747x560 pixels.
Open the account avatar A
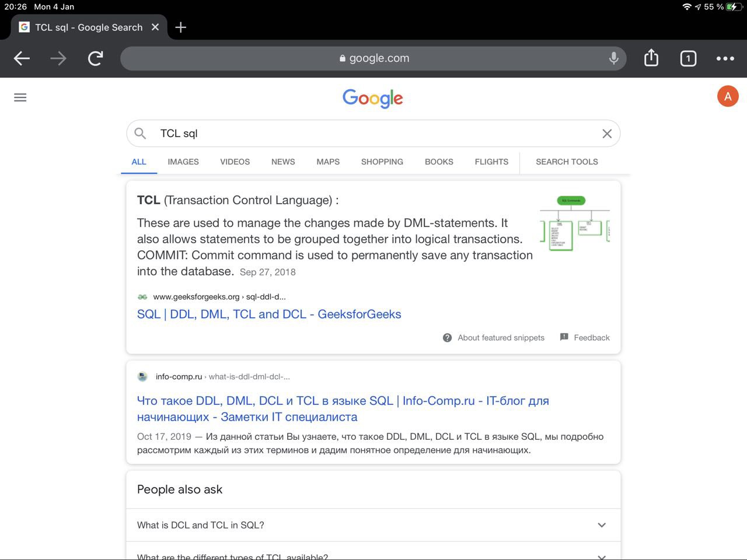coord(728,96)
